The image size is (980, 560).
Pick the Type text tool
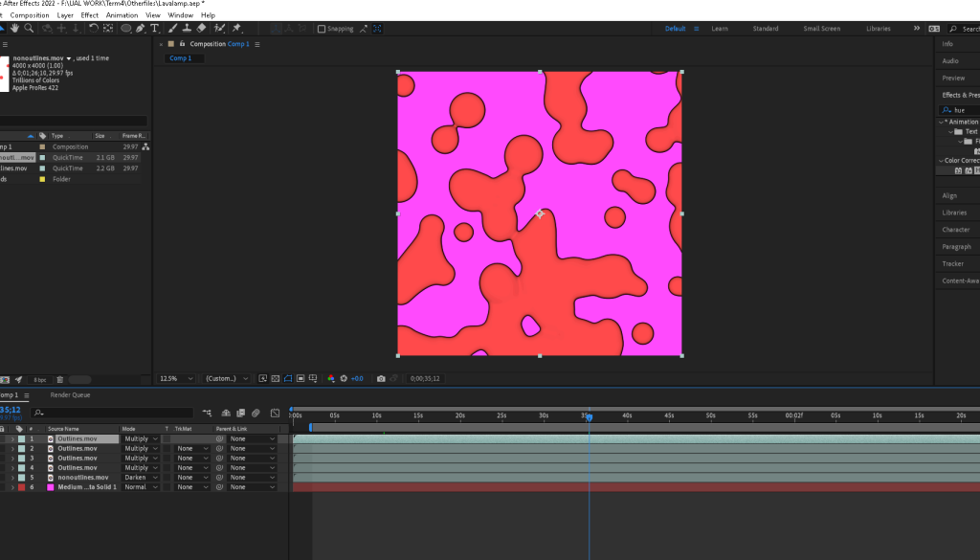pyautogui.click(x=155, y=29)
